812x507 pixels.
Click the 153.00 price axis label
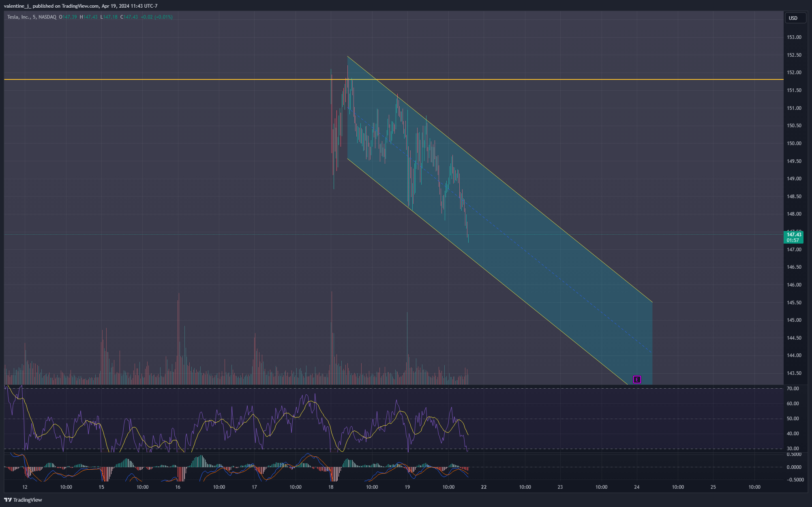(x=794, y=37)
